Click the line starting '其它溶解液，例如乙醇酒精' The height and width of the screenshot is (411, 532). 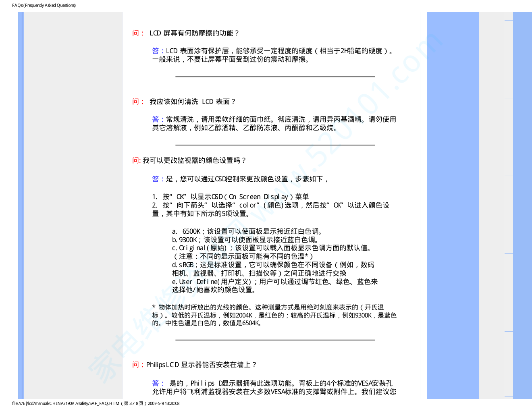(x=245, y=128)
